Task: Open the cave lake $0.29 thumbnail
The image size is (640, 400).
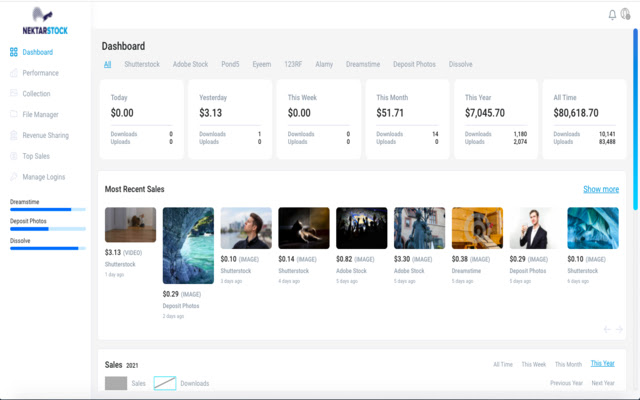Action: (x=188, y=245)
